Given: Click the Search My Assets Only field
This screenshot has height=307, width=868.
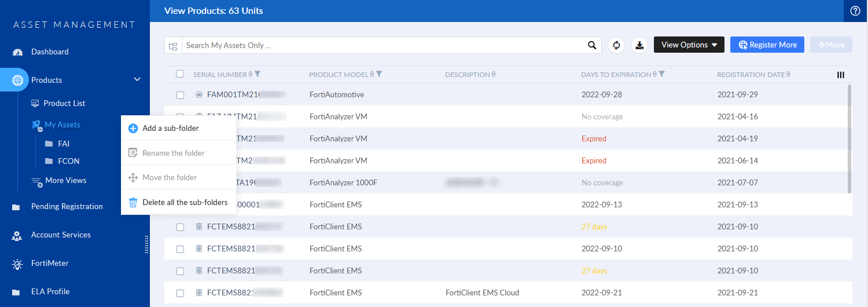Looking at the screenshot, I should [382, 46].
